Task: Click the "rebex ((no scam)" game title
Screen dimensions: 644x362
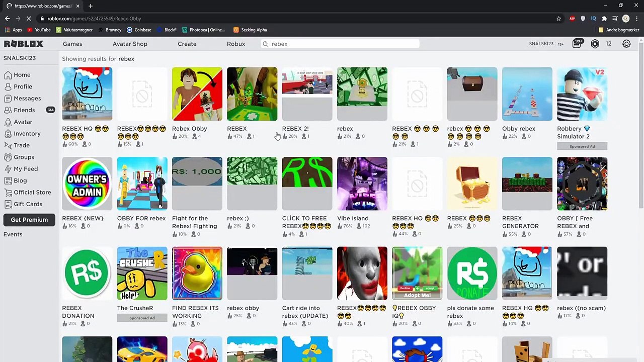Action: 582,308
